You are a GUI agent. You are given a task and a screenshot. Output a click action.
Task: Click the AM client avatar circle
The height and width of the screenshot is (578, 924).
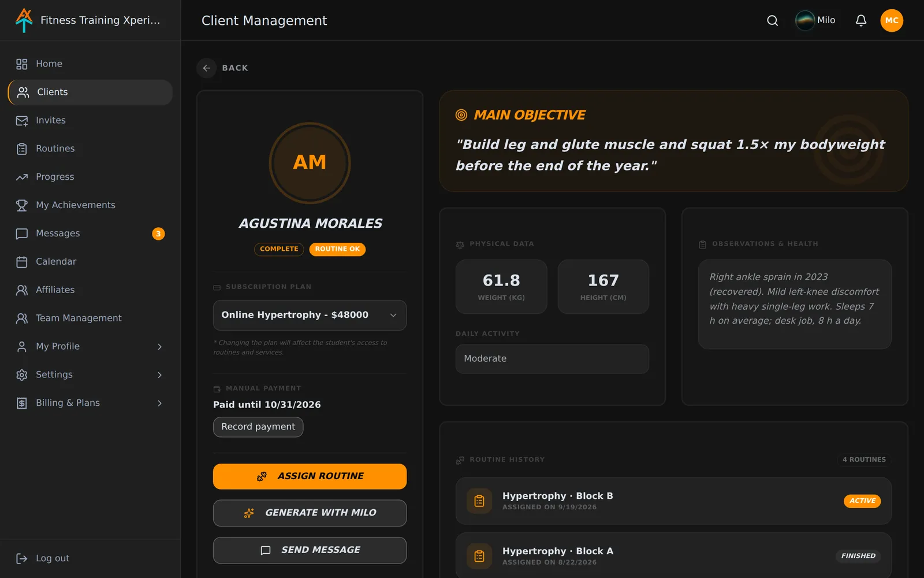pyautogui.click(x=310, y=163)
